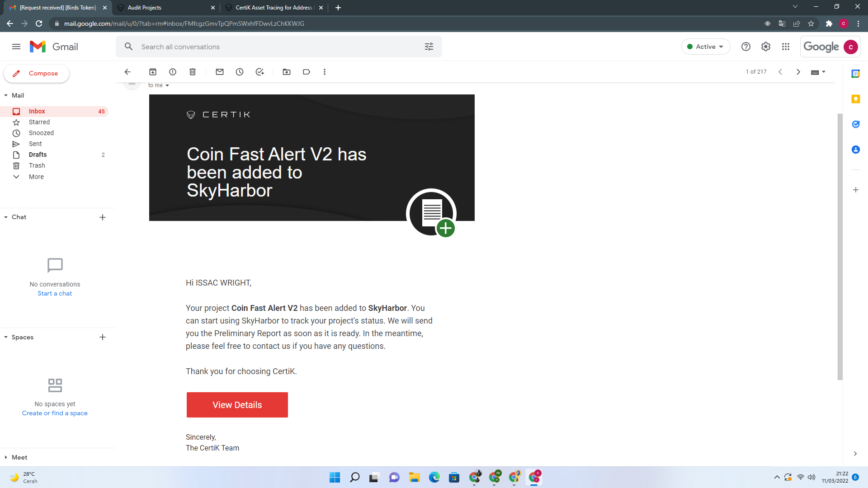Open the Move to folder icon
The image size is (868, 488).
(287, 72)
